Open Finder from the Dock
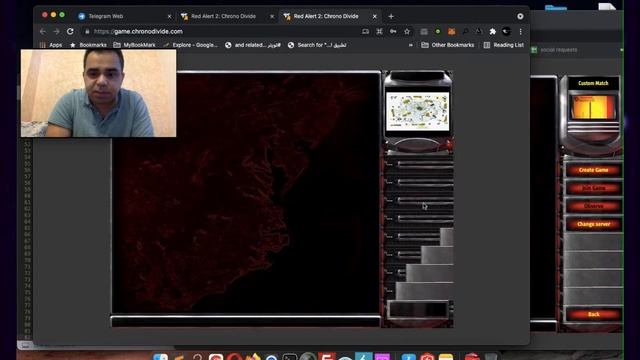The image size is (640, 360). pyautogui.click(x=160, y=357)
